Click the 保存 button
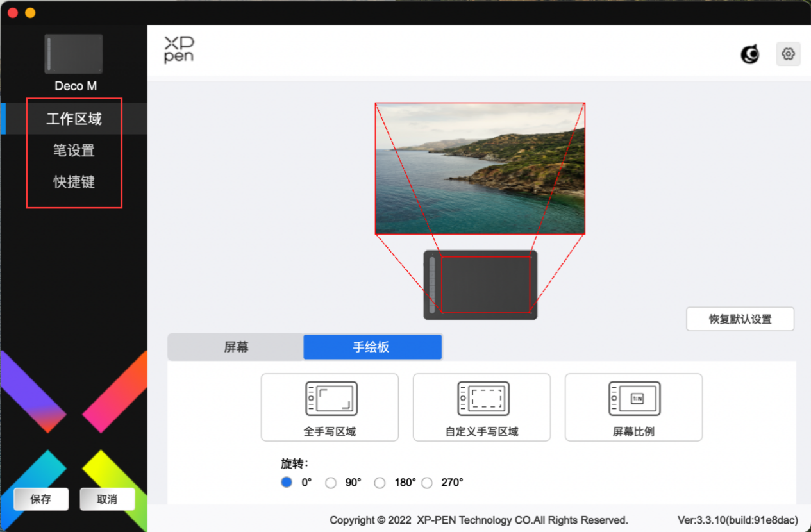Image resolution: width=811 pixels, height=532 pixels. (41, 499)
